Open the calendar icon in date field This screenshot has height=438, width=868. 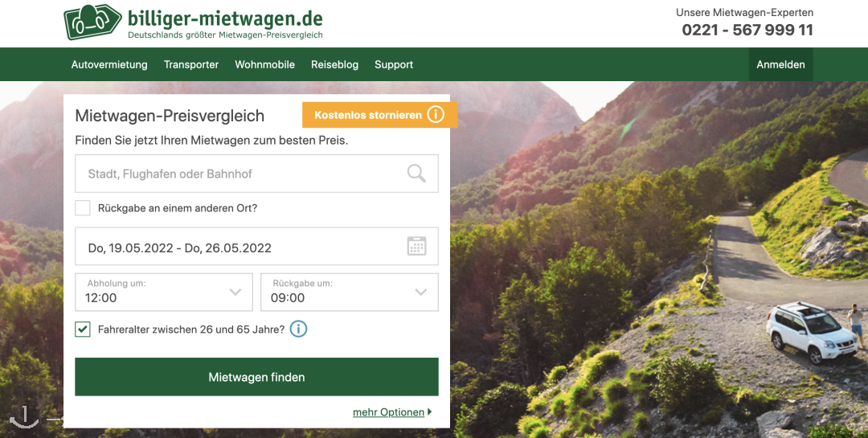tap(417, 246)
